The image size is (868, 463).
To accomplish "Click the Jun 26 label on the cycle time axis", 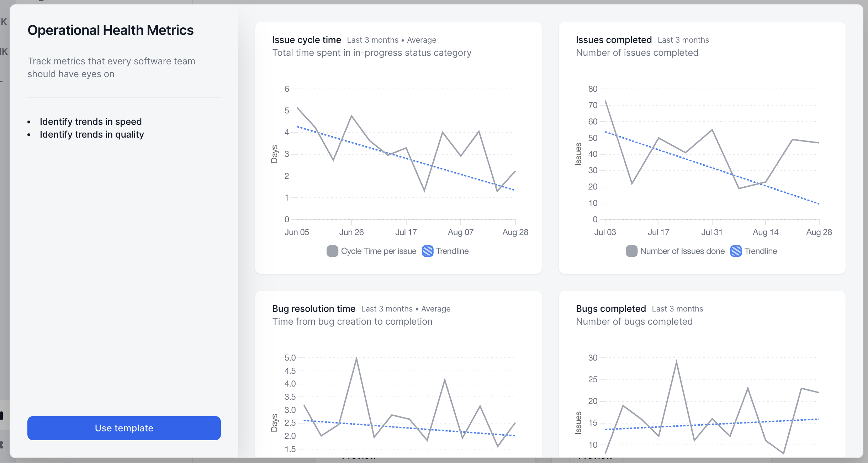I will coord(351,232).
